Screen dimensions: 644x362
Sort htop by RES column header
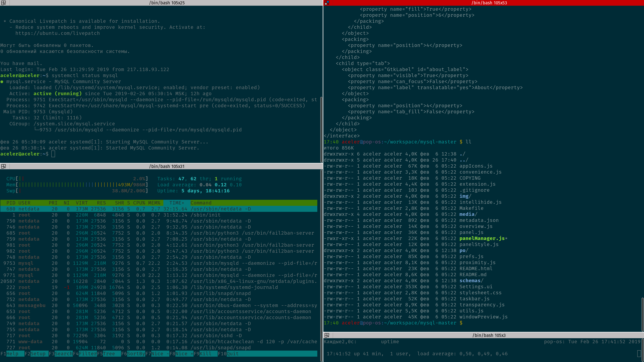101,203
